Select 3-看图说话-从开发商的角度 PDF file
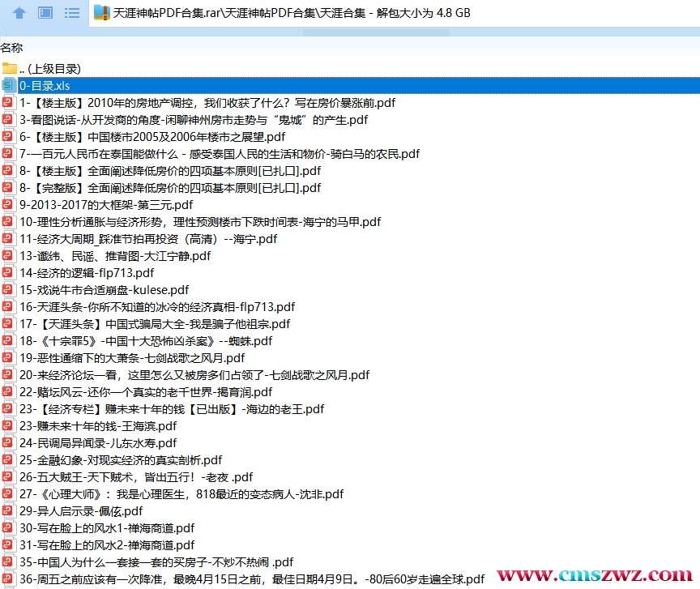Screen dimensions: 700x589 (x=193, y=120)
